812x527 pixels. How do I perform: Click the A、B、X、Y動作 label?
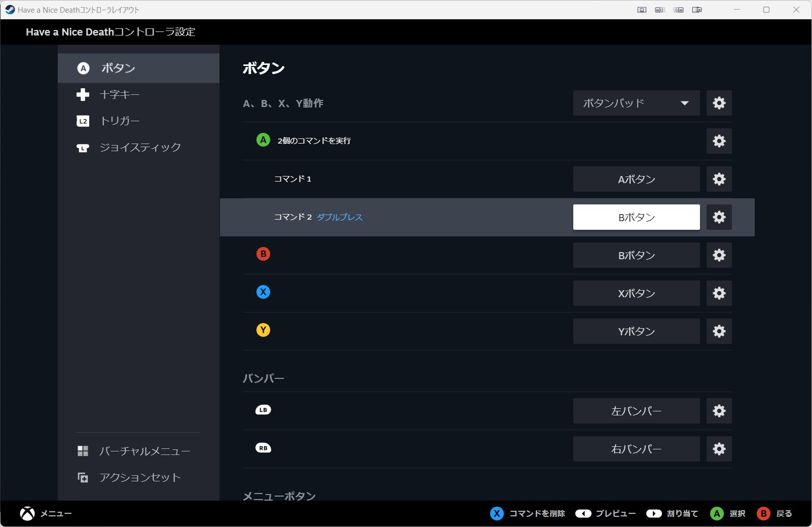[x=283, y=103]
